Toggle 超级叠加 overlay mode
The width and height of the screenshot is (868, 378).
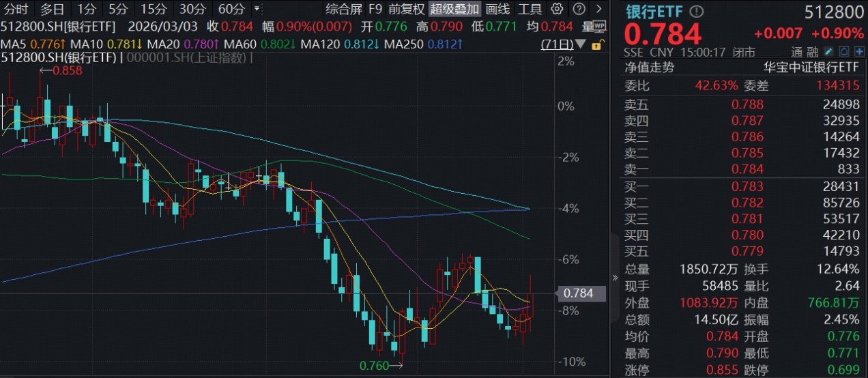coord(454,9)
